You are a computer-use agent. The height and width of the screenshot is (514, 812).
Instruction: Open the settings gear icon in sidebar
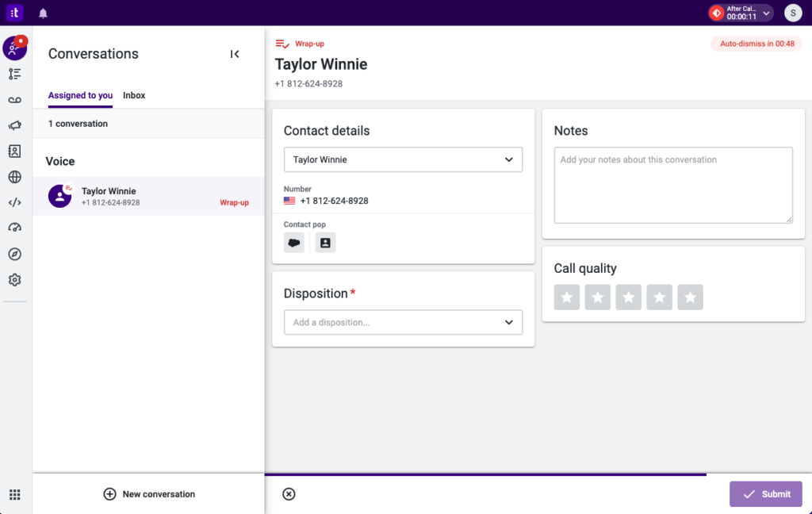coord(14,280)
